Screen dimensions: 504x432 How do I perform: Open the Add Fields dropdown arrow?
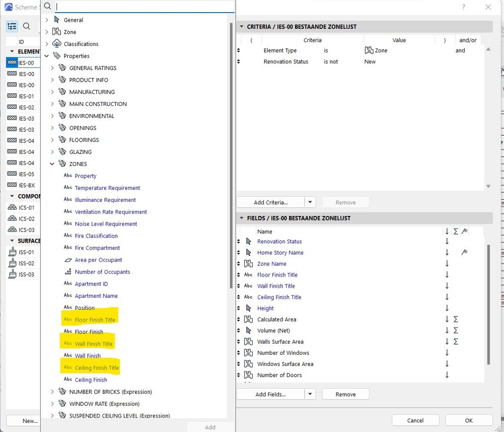click(x=310, y=394)
